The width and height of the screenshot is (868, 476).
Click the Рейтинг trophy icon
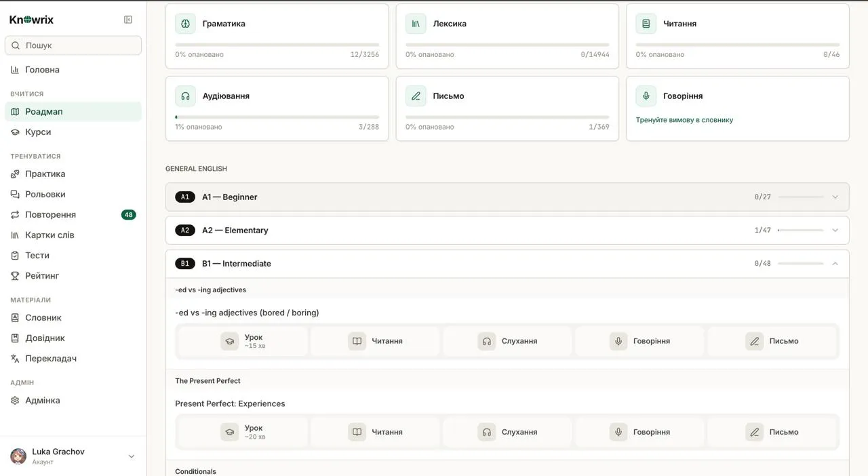tap(15, 276)
